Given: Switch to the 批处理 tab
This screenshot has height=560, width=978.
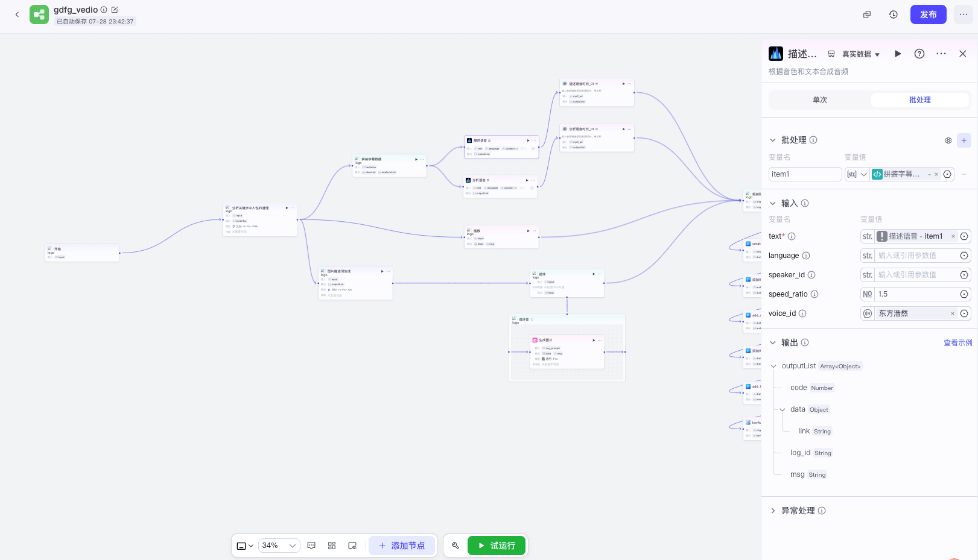Looking at the screenshot, I should 920,100.
